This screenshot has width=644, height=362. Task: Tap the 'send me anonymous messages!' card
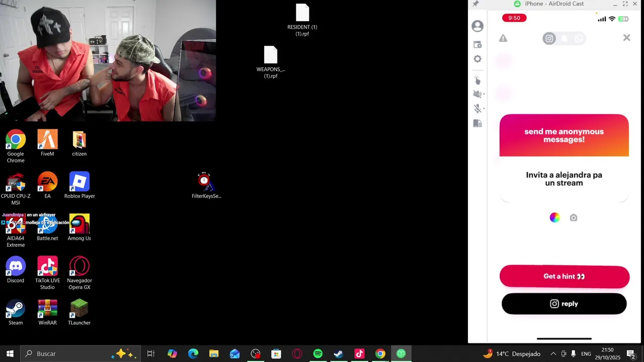coord(564,135)
